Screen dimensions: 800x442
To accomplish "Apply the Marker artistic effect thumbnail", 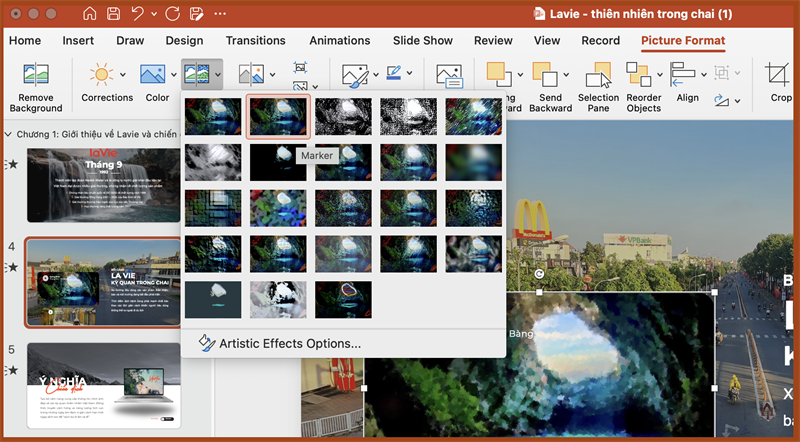I will tap(278, 116).
